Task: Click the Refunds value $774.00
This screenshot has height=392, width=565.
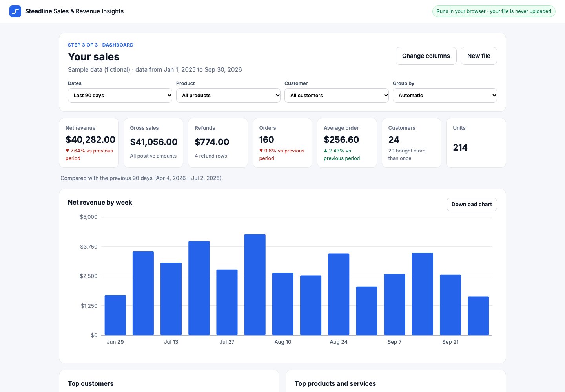Action: click(212, 142)
